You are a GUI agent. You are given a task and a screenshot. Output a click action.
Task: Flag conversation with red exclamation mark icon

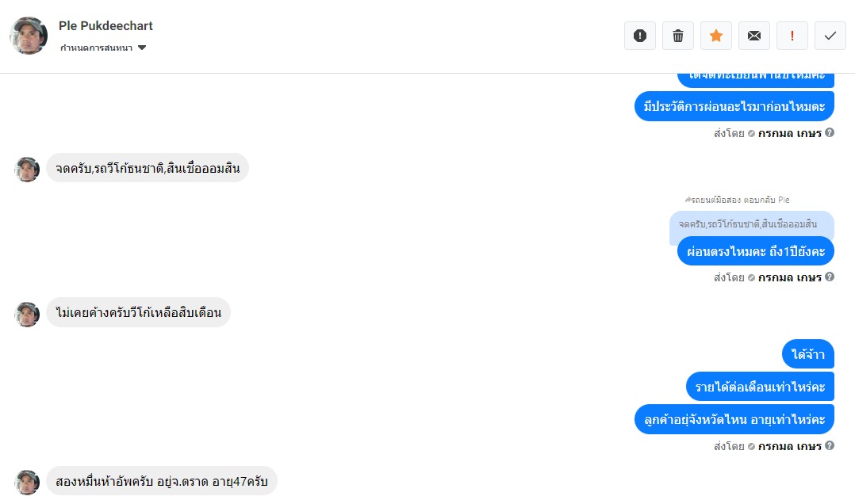[792, 36]
